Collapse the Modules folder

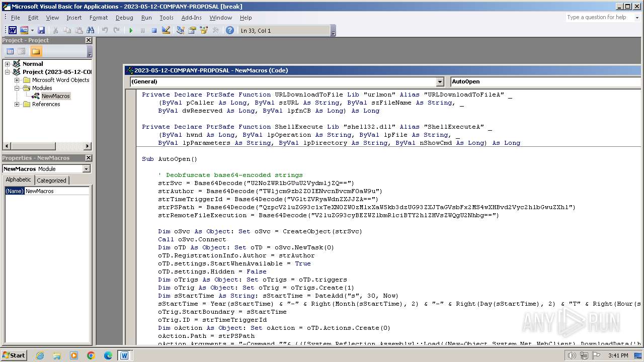coord(17,88)
